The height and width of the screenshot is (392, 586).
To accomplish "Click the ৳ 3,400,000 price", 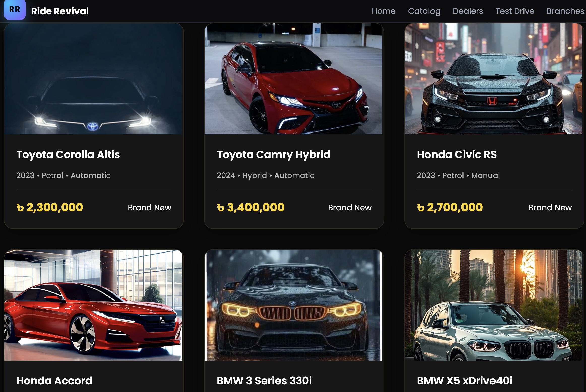I will [x=251, y=207].
